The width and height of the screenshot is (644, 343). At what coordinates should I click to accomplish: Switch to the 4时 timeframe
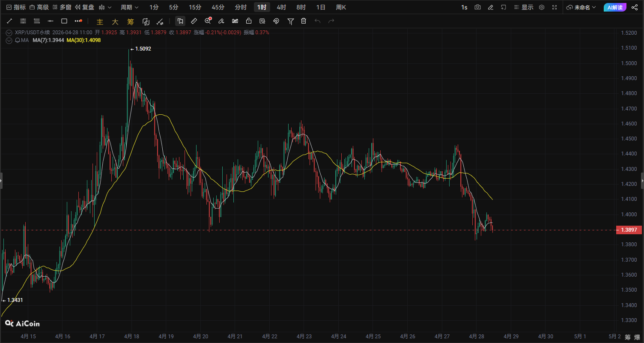coord(281,7)
